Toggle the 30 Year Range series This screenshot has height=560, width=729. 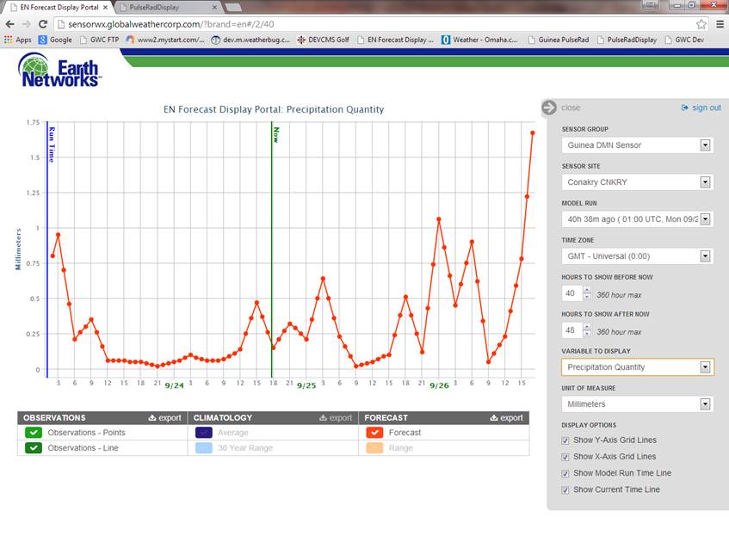click(204, 448)
